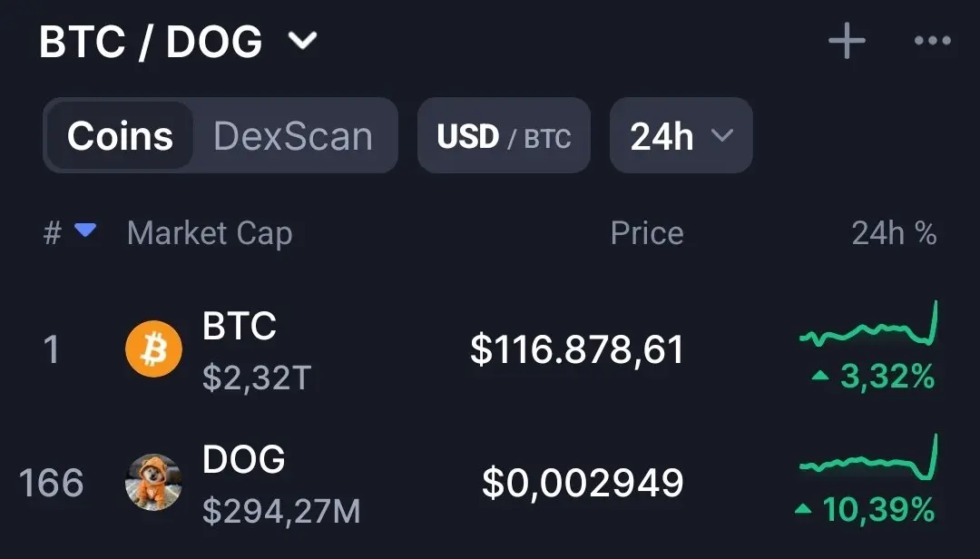Open the 24h timeframe dropdown

(681, 136)
